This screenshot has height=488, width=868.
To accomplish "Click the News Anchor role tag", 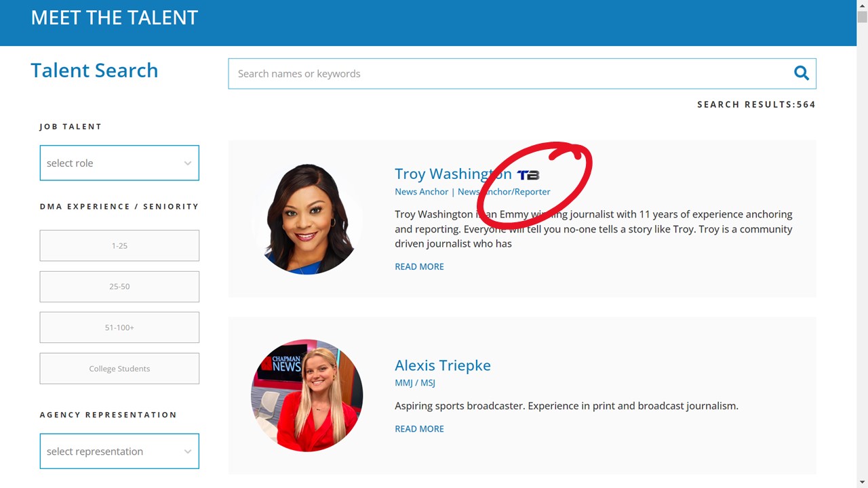I will pos(421,192).
